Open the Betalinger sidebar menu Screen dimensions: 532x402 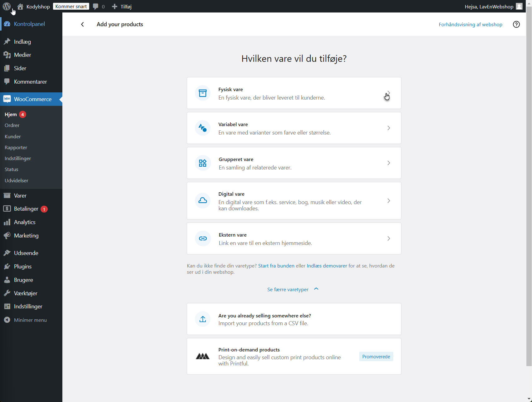click(x=26, y=209)
